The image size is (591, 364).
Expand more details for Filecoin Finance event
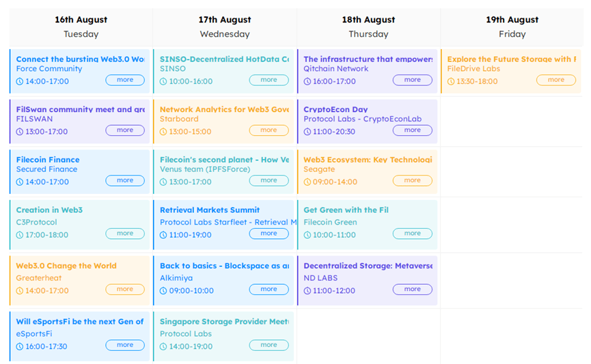[x=125, y=181]
